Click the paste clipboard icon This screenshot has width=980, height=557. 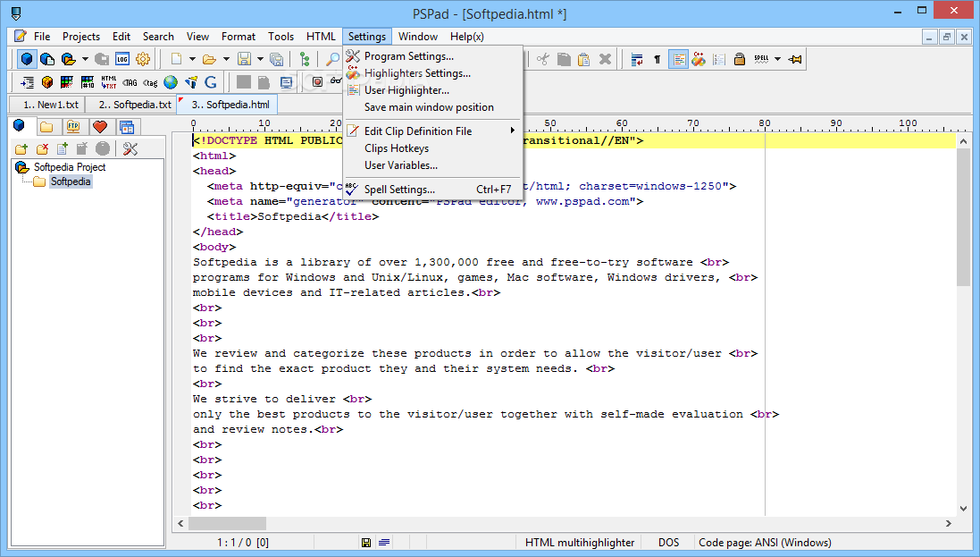point(583,59)
